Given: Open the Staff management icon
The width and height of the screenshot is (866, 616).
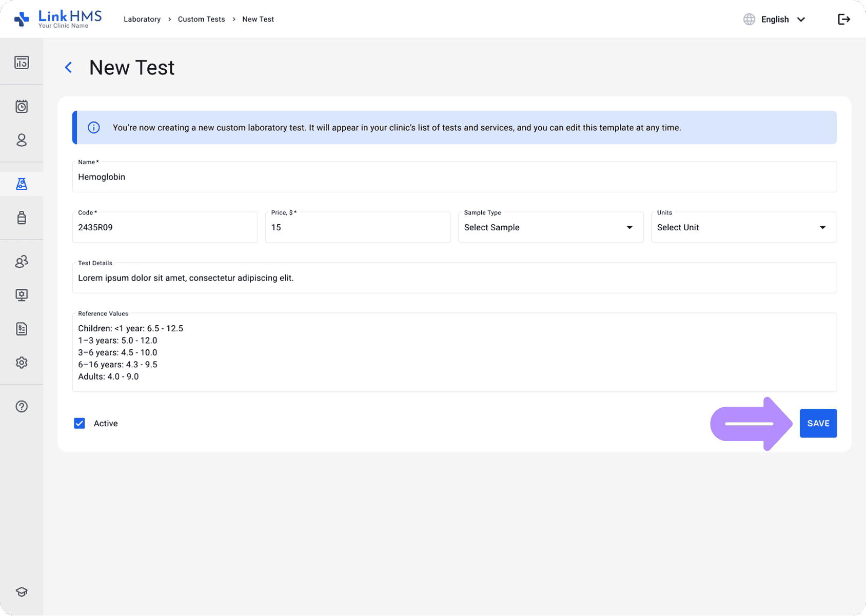Looking at the screenshot, I should [x=22, y=262].
